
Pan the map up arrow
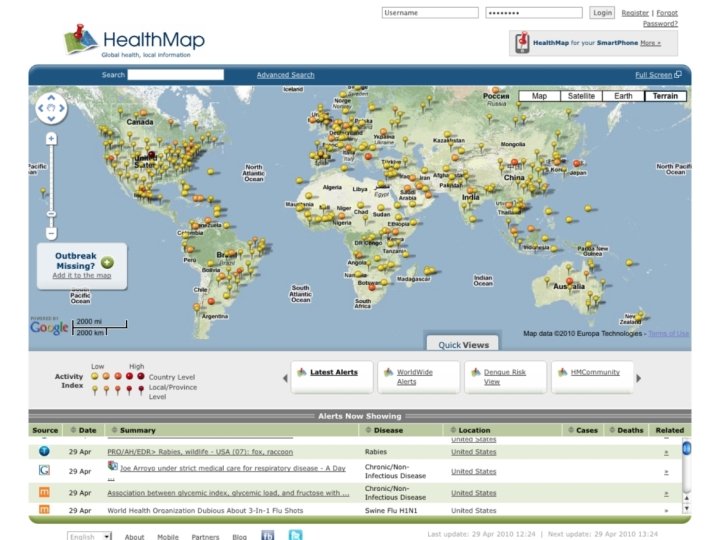pos(51,98)
